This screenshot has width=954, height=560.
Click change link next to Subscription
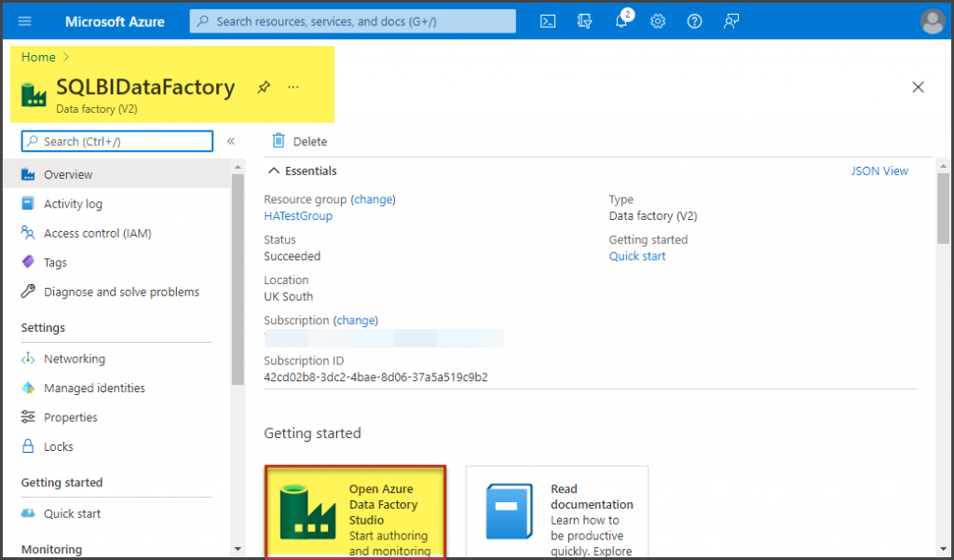[356, 321]
